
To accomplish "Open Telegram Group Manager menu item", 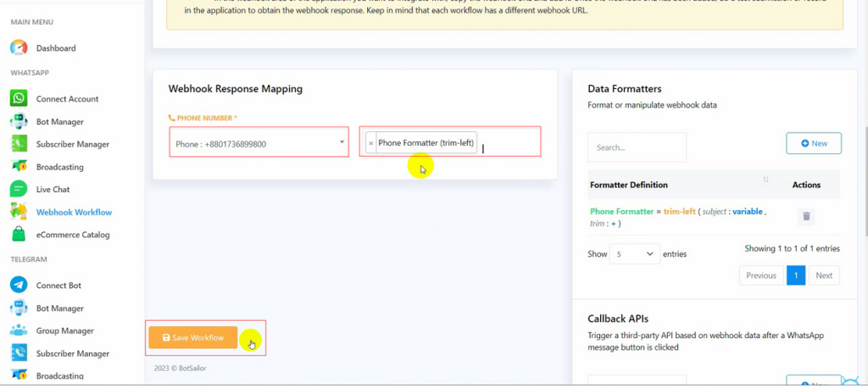I will coord(64,331).
